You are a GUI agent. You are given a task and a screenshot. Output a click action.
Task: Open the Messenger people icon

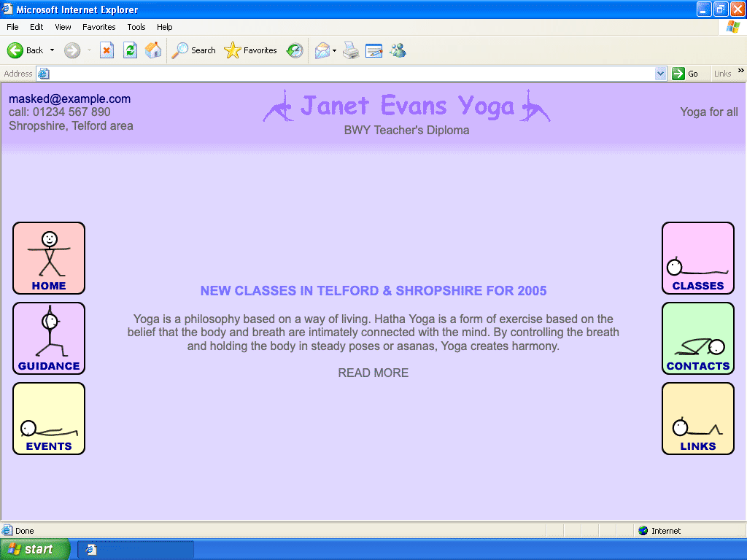coord(398,50)
